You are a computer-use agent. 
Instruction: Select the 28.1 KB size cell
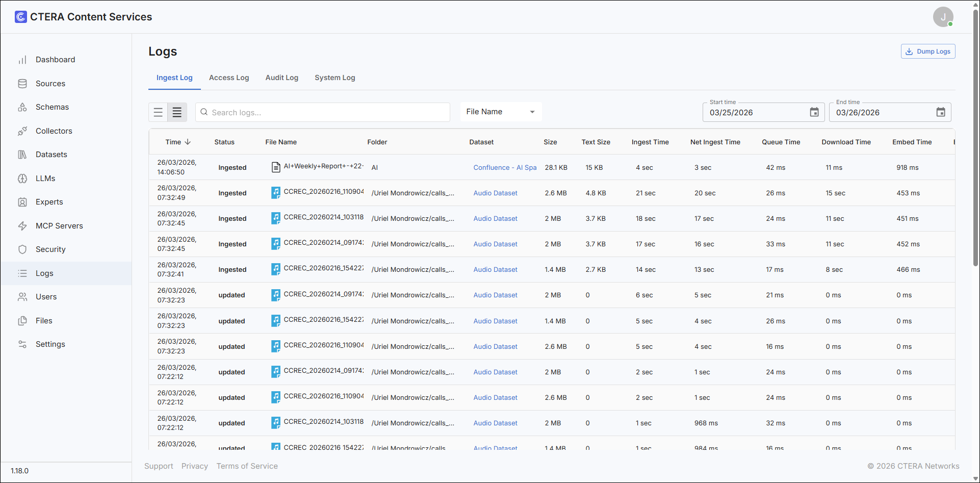tap(556, 167)
